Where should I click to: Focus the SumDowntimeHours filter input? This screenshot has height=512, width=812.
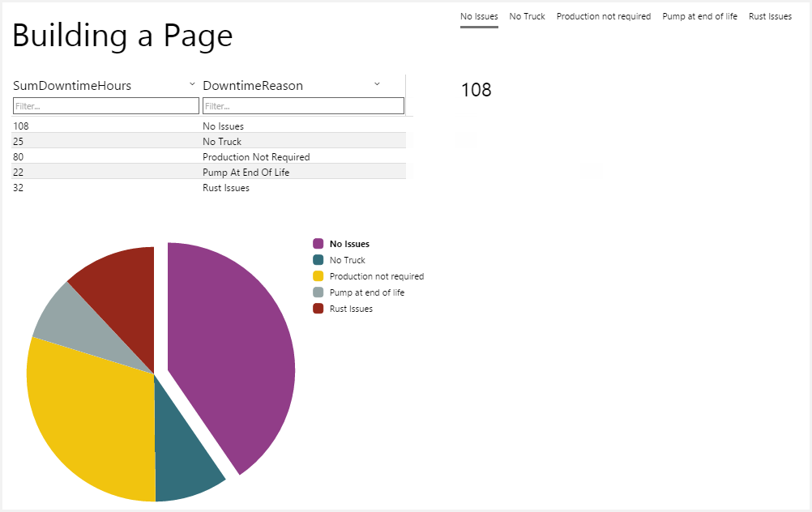105,106
